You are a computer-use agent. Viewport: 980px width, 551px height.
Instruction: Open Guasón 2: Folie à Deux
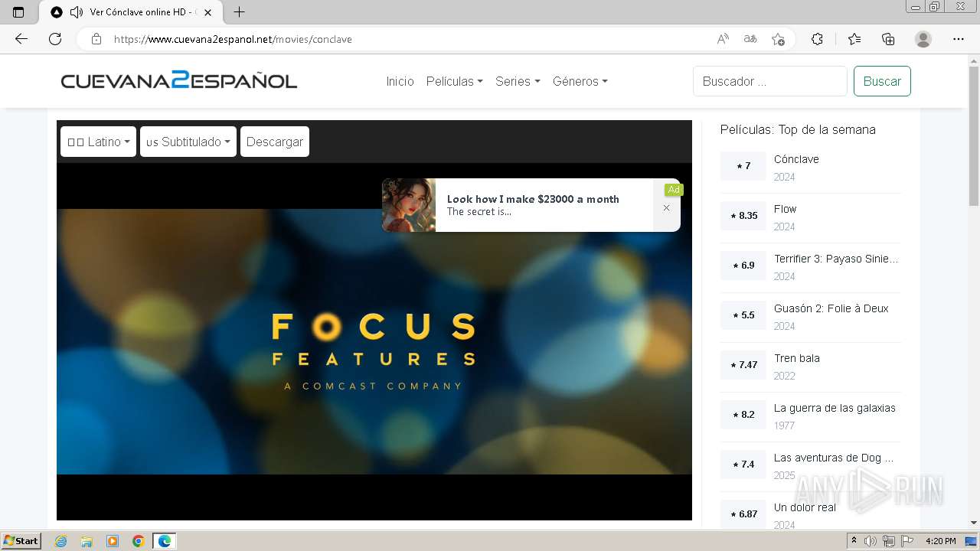831,308
